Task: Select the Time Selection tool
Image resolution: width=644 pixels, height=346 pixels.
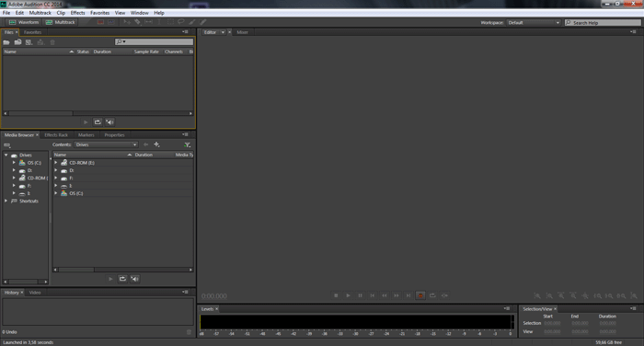Action: point(159,22)
